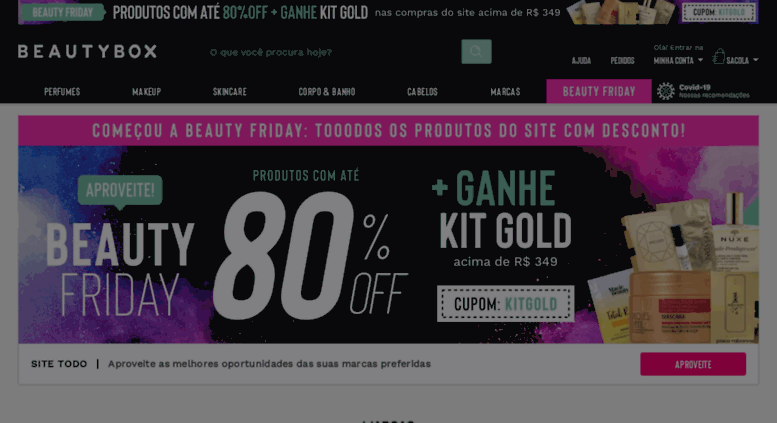The image size is (777, 423).
Task: Open the Sacola shopping bag icon
Action: click(x=718, y=56)
